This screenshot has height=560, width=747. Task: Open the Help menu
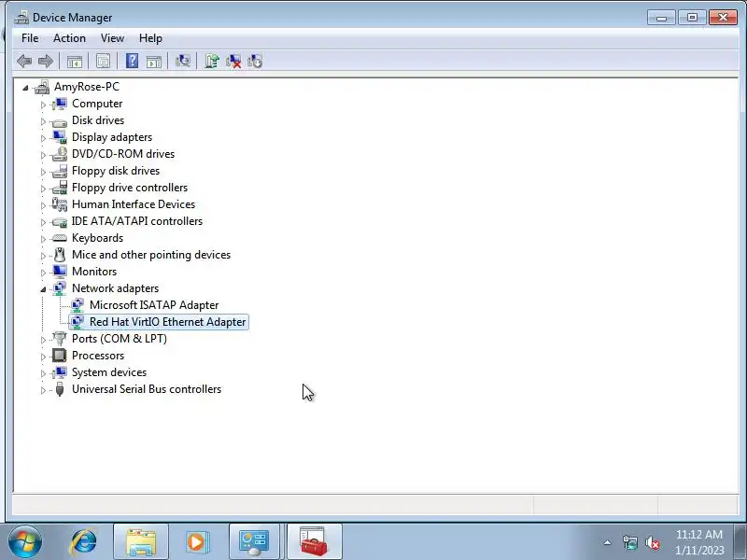[x=150, y=38]
